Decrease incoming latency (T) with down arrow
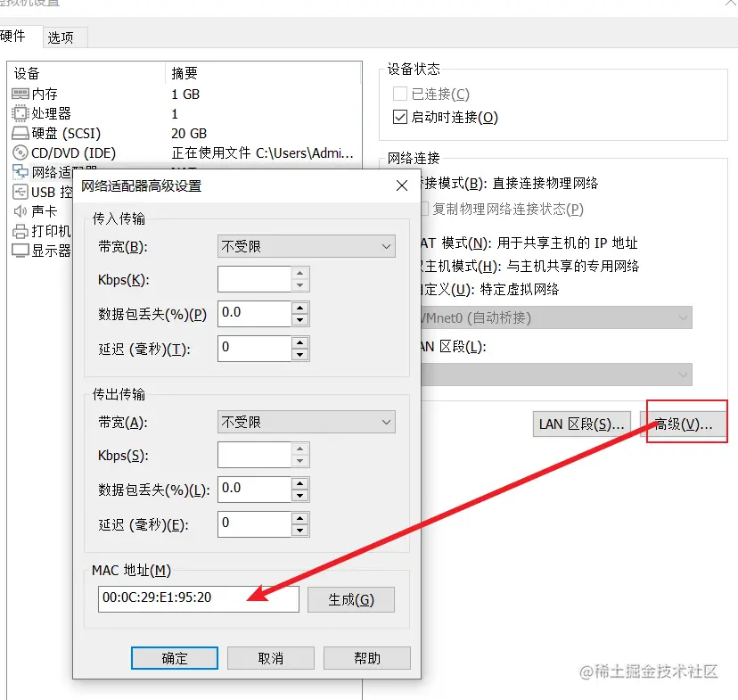738x700 pixels. click(299, 355)
